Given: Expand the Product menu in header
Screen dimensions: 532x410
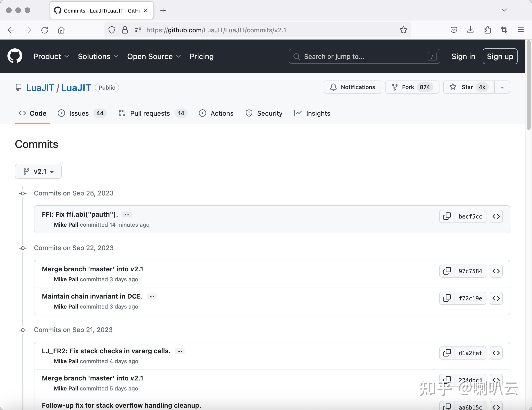Looking at the screenshot, I should click(51, 56).
